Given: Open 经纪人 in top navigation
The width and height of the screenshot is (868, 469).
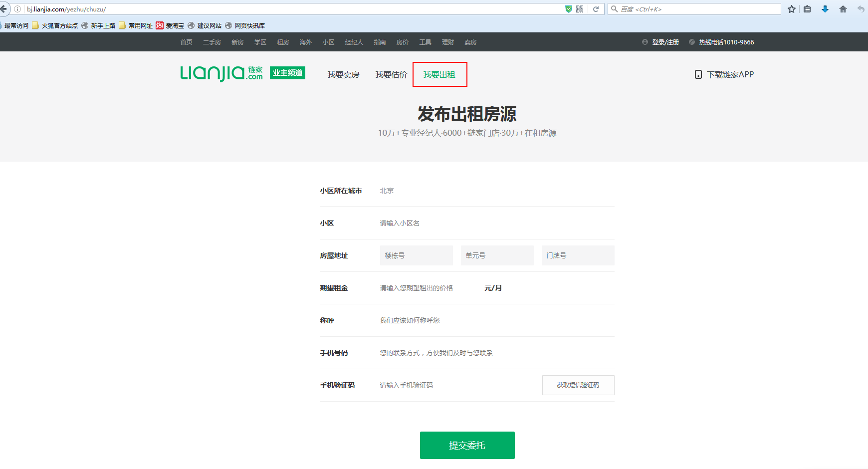Looking at the screenshot, I should click(x=354, y=42).
